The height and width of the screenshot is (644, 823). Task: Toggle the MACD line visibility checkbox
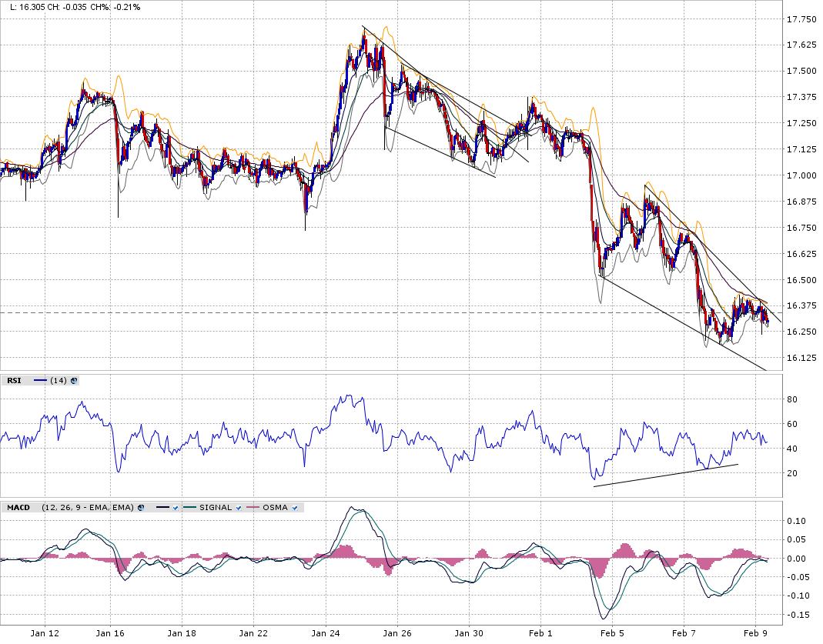[176, 508]
